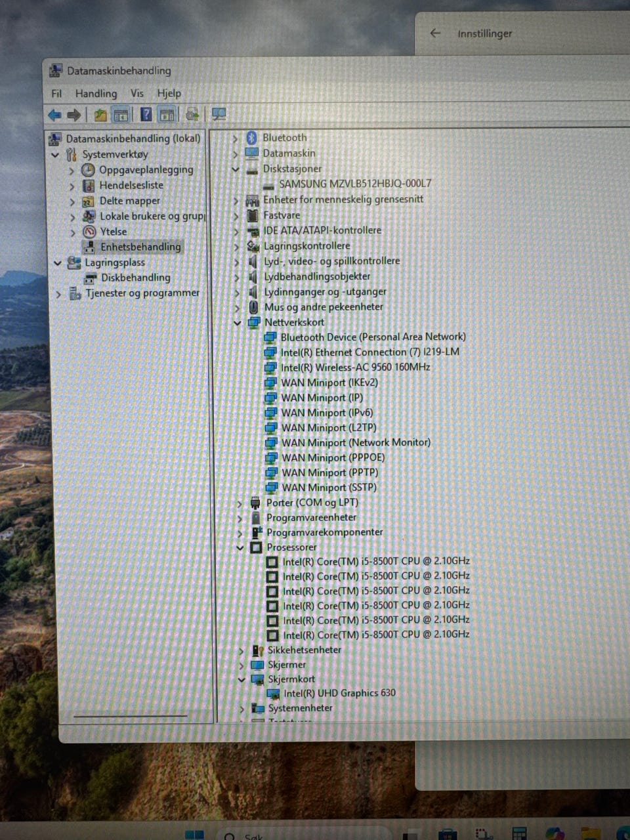Select WAN Miniport (Network Monitor)
This screenshot has height=840, width=630.
356,443
